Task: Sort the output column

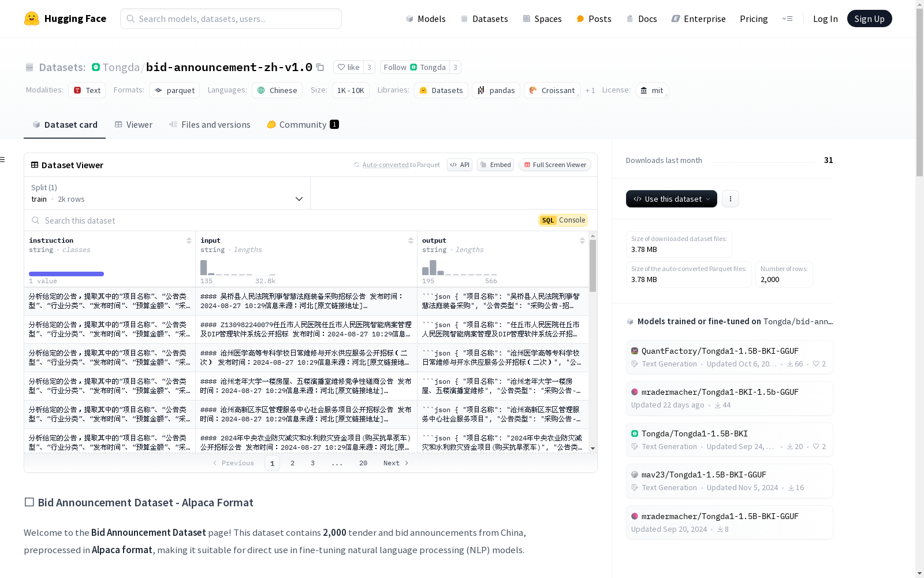Action: click(582, 240)
